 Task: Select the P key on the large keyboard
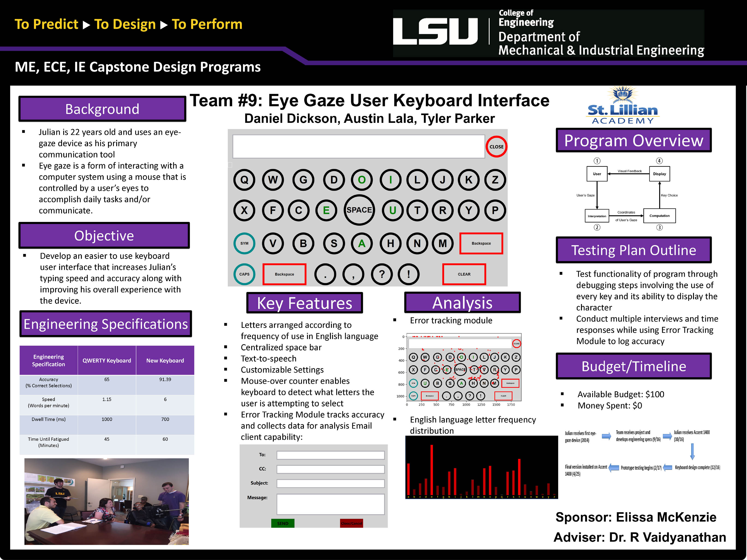[495, 210]
